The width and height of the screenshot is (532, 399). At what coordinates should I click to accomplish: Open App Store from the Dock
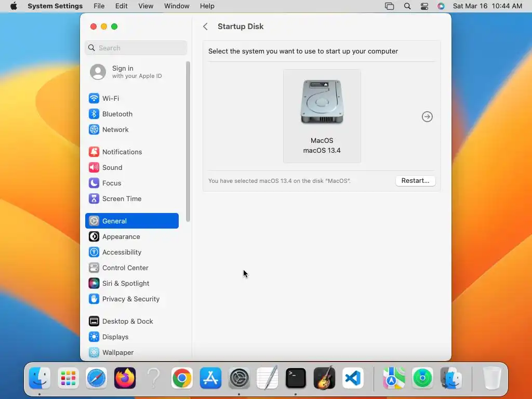pyautogui.click(x=210, y=378)
